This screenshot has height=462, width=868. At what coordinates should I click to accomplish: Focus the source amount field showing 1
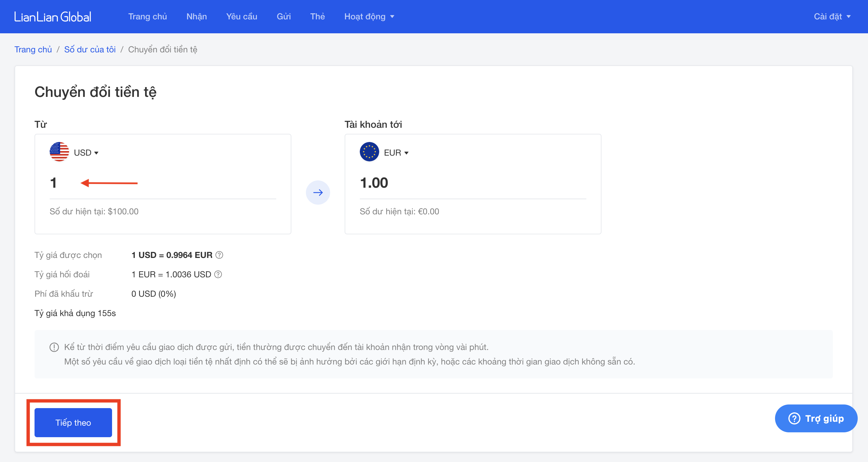point(163,183)
